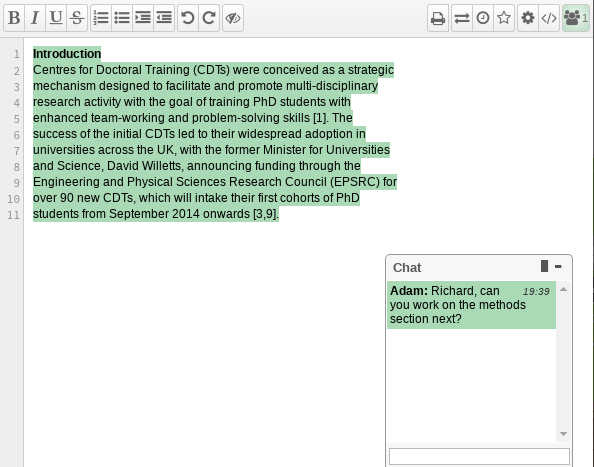The image size is (594, 467).
Task: Toggle italic formatting
Action: point(35,18)
